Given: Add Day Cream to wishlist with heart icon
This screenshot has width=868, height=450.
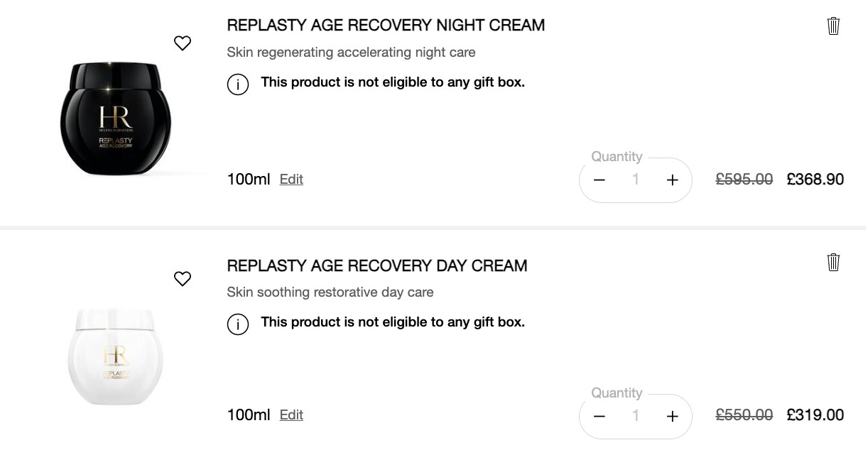Looking at the screenshot, I should coord(183,279).
